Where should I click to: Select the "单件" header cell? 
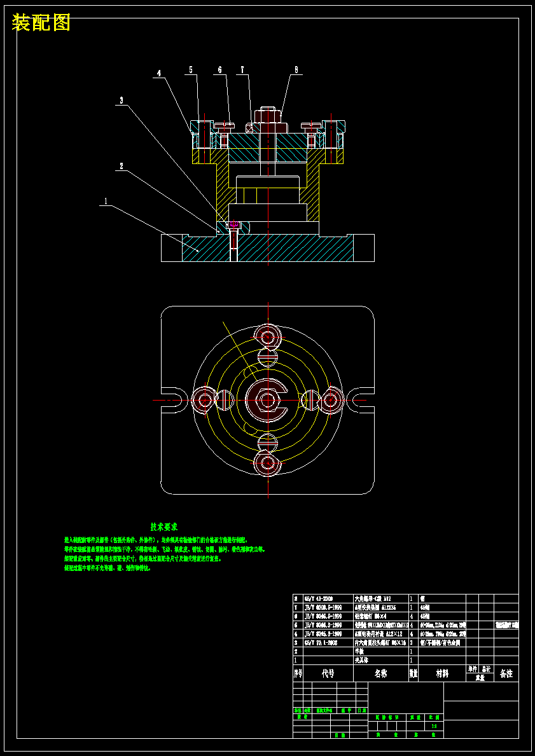[x=472, y=670]
